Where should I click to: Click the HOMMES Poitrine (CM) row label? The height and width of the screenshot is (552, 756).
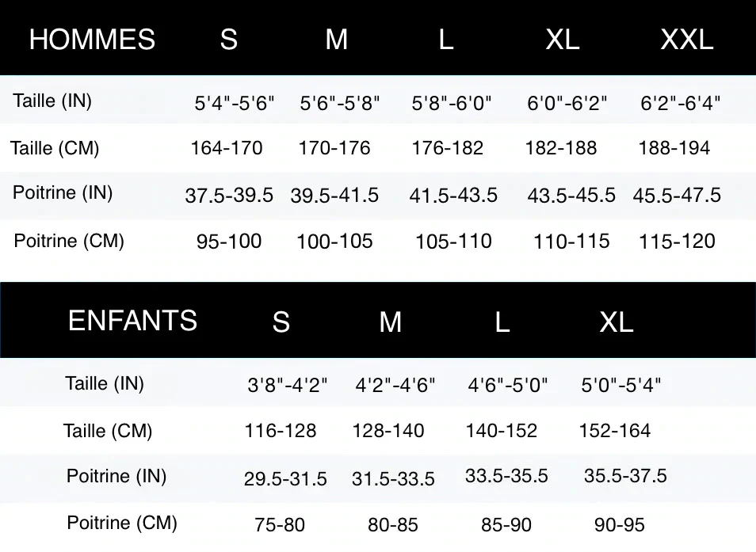[69, 240]
